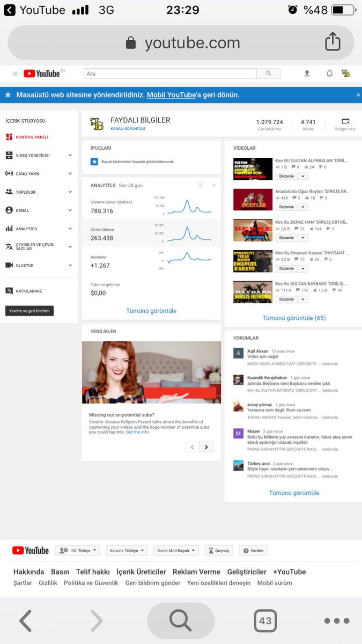Screen dimensions: 362x644
Task: Go to the next Yenilikler slide
Action: point(206,447)
